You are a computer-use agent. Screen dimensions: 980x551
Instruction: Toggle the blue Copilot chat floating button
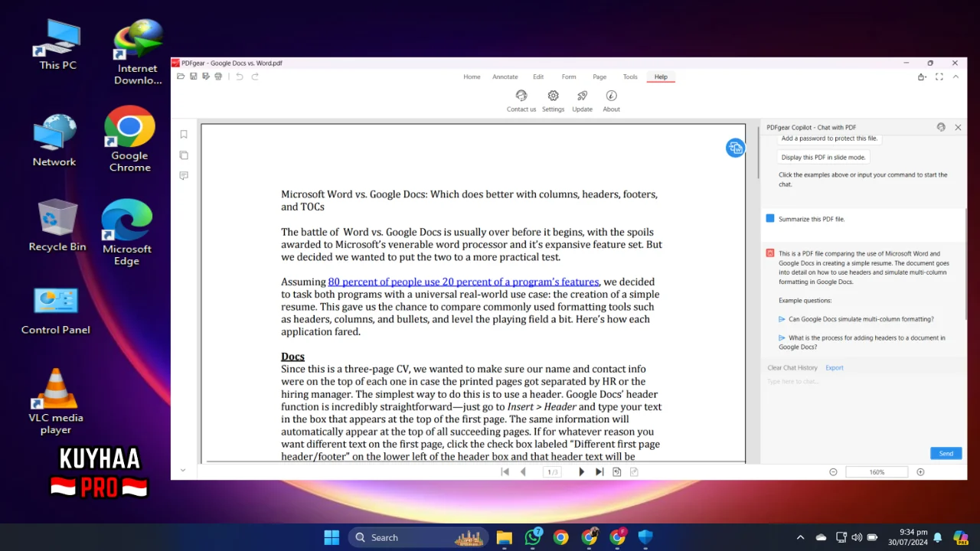[x=735, y=148]
